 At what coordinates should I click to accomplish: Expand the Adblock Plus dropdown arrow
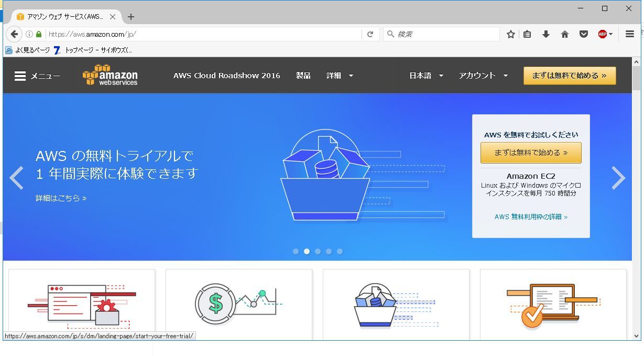click(x=610, y=35)
